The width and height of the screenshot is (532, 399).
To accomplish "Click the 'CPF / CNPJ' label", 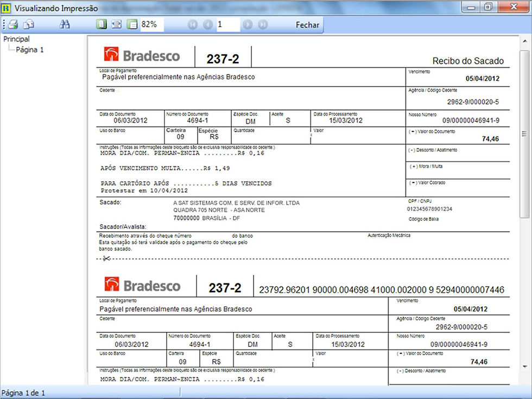I will [420, 201].
